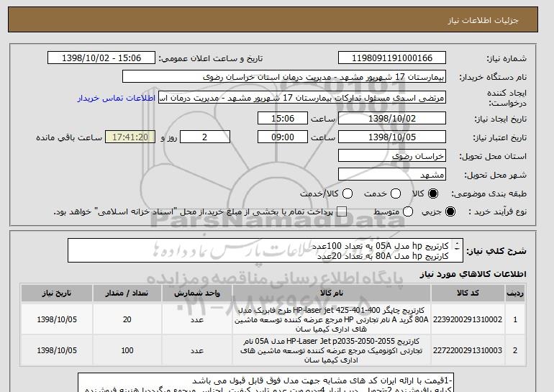Click the remaining days field showing 2
554x392 pixels.
[x=205, y=137]
